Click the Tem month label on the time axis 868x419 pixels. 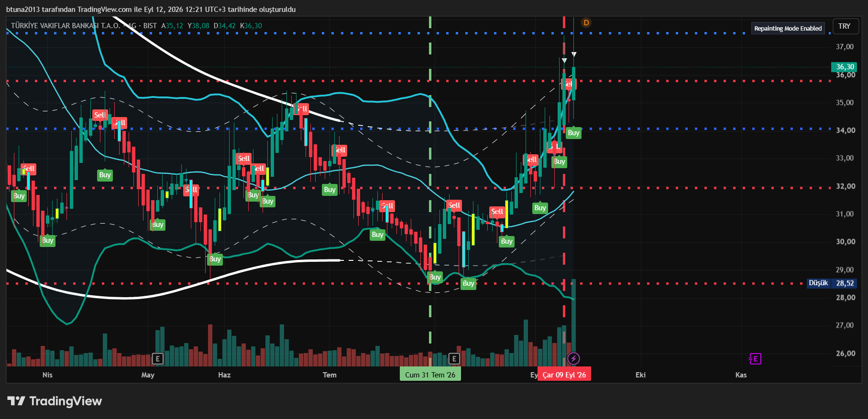(x=330, y=375)
